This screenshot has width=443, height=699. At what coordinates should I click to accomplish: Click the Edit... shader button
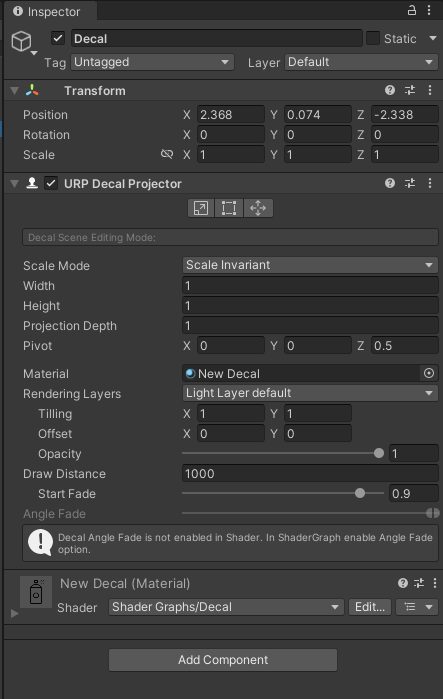[x=369, y=607]
